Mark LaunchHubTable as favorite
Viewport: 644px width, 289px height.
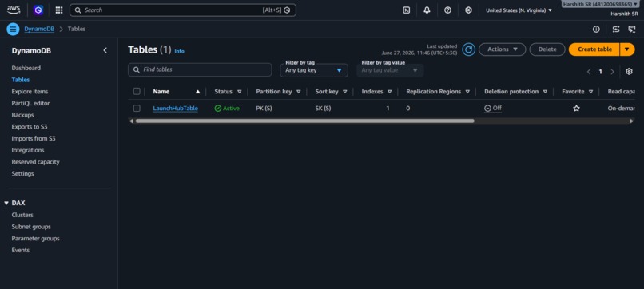point(576,109)
